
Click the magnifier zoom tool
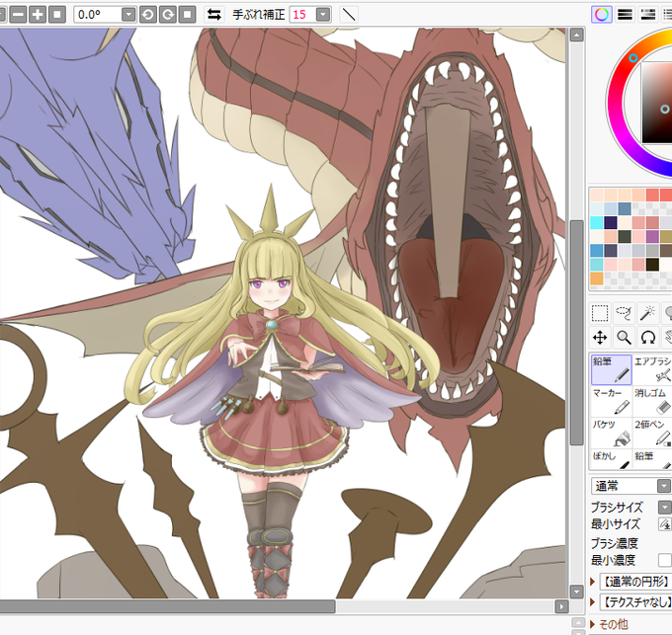tap(624, 338)
